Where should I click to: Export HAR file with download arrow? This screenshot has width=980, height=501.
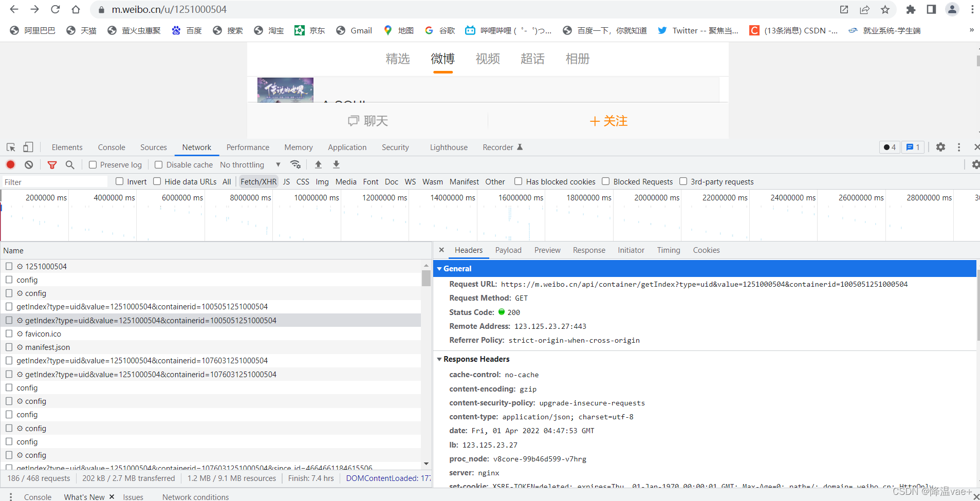pyautogui.click(x=336, y=165)
